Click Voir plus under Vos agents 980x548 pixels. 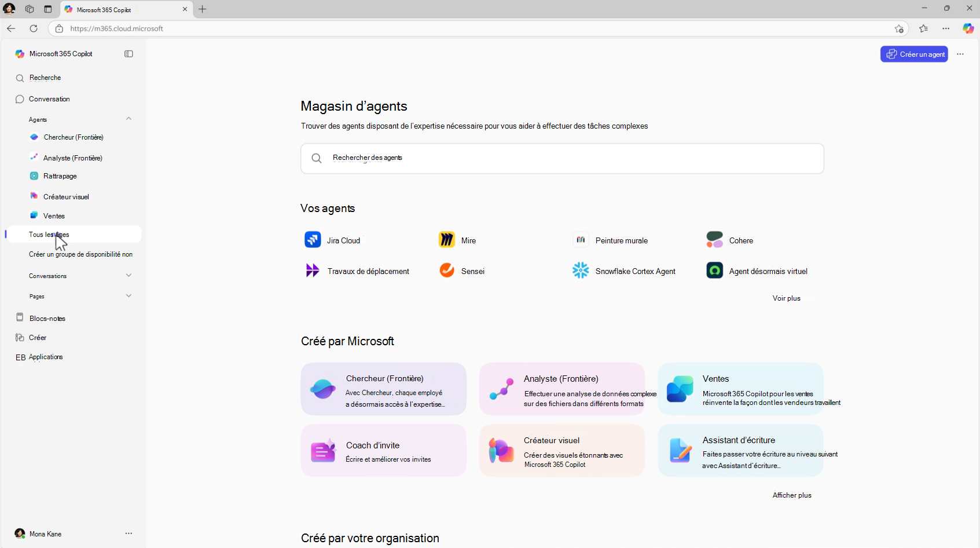tap(786, 298)
